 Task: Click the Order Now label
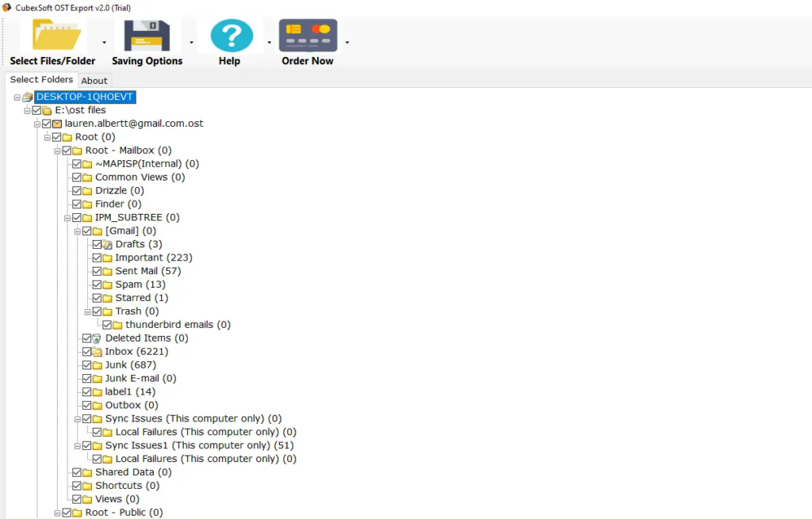click(308, 61)
